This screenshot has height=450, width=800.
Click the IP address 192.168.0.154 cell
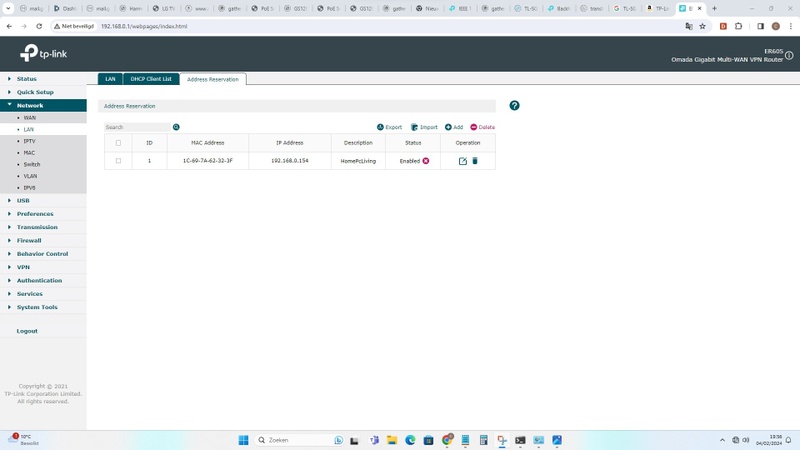coord(290,161)
